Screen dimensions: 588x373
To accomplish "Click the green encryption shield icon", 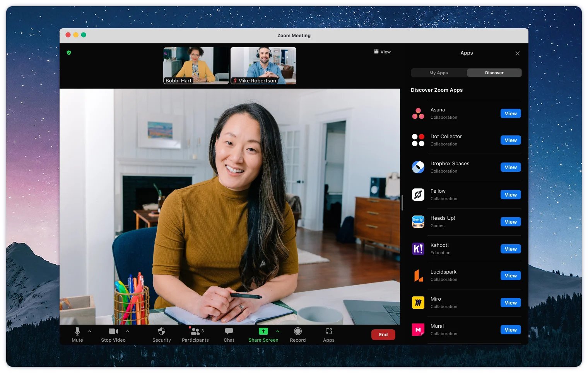I will click(x=69, y=53).
